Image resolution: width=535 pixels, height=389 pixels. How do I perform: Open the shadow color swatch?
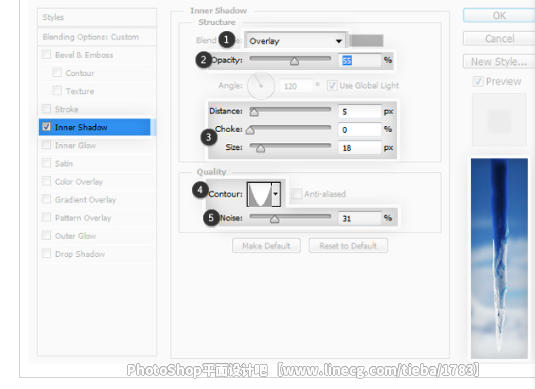point(367,40)
